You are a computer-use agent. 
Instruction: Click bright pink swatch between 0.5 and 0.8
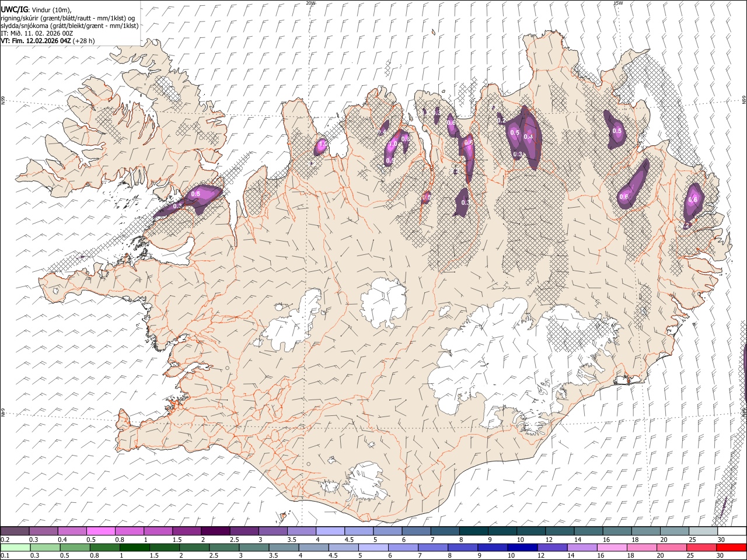coord(101,531)
